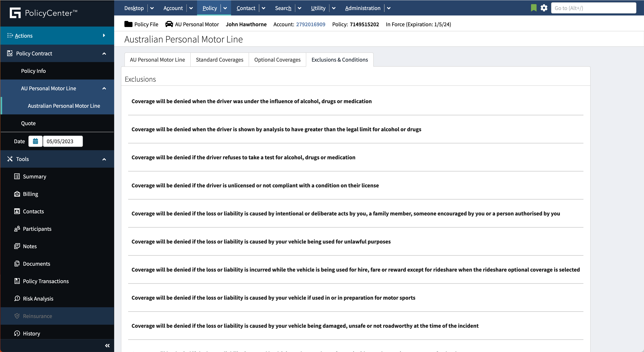
Task: Click the Policy File folder icon
Action: tap(128, 24)
